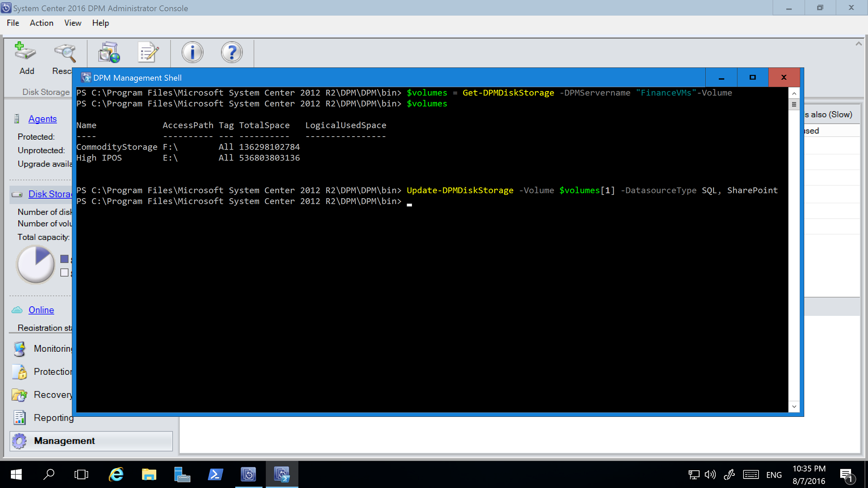Open the Action menu in DPM console
This screenshot has width=868, height=488.
coord(41,23)
